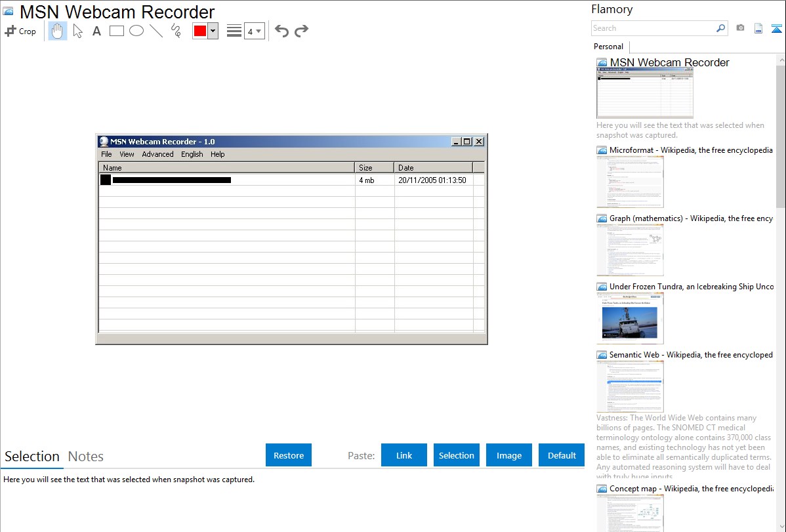786x532 pixels.
Task: Open the Advanced menu
Action: click(x=157, y=154)
